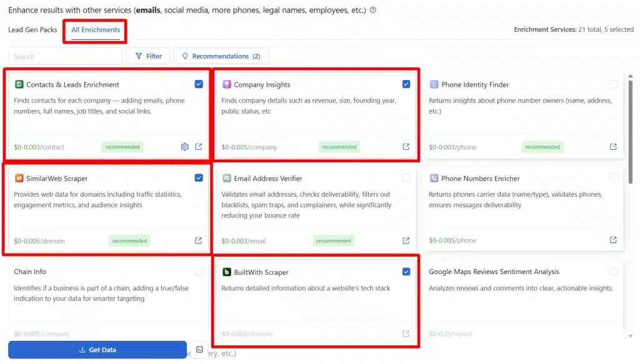This screenshot has height=364, width=640.
Task: Open the Email Address Verifier details link
Action: [406, 240]
